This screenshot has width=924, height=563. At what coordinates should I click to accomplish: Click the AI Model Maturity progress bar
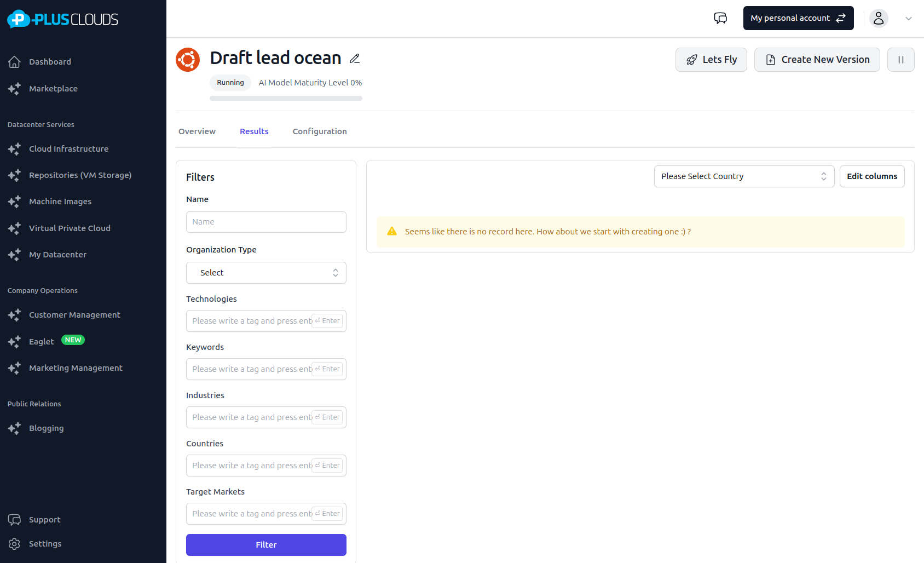click(x=286, y=99)
